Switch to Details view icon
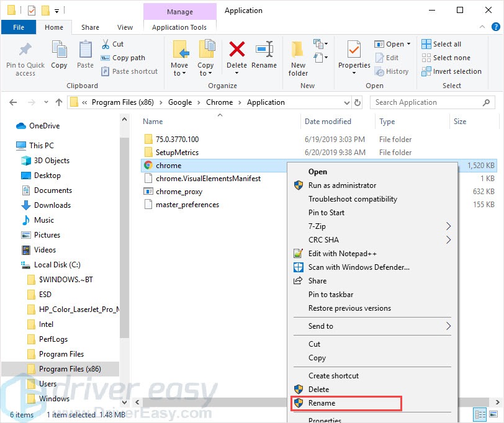This screenshot has width=504, height=423. pyautogui.click(x=480, y=415)
